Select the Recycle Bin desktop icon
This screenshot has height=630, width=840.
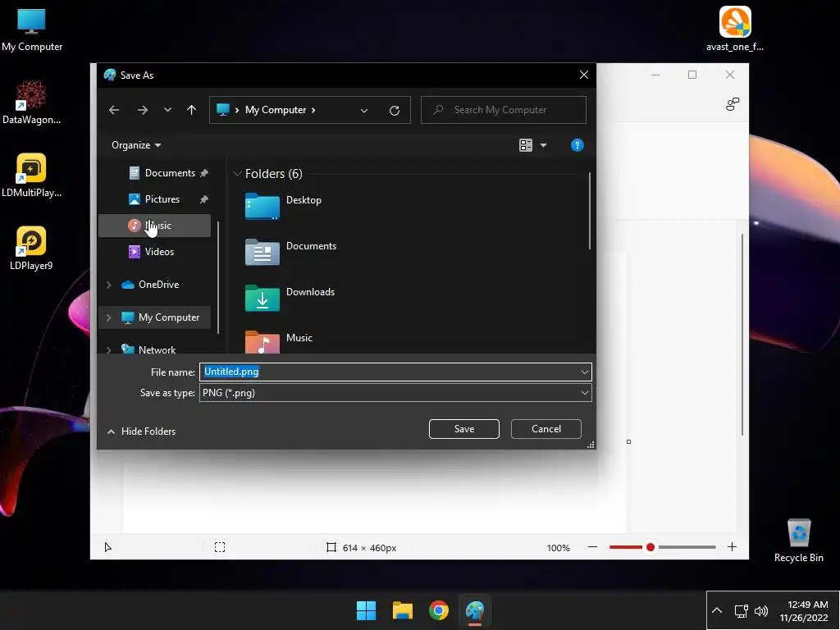pyautogui.click(x=798, y=540)
